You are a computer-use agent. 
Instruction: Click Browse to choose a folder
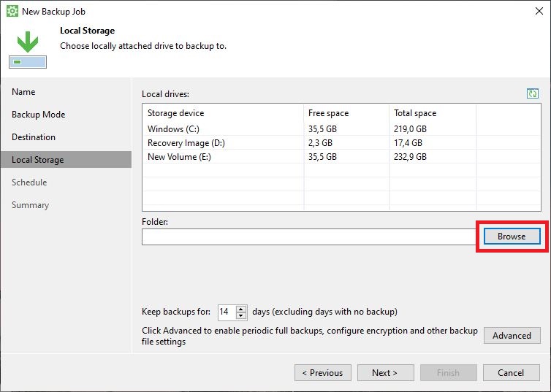(512, 237)
